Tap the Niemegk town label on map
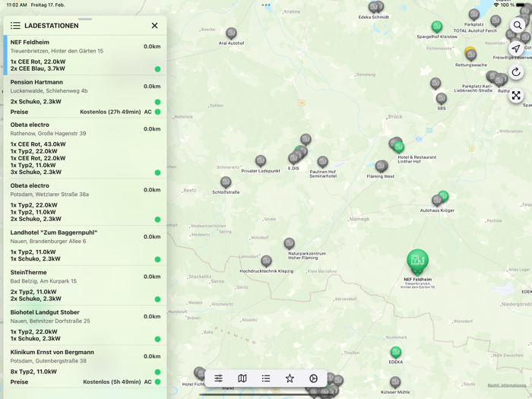This screenshot has height=399, width=532. (x=359, y=219)
